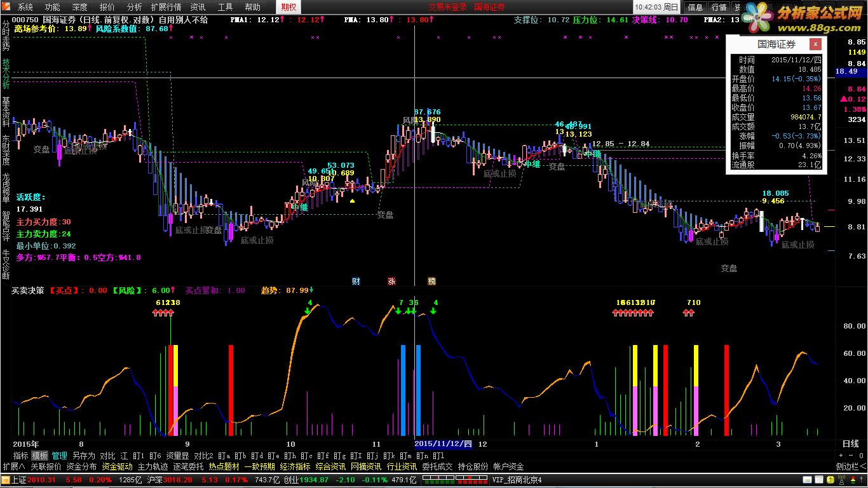The height and width of the screenshot is (488, 868).
Task: Open the 资金分布 tab
Action: tap(82, 466)
